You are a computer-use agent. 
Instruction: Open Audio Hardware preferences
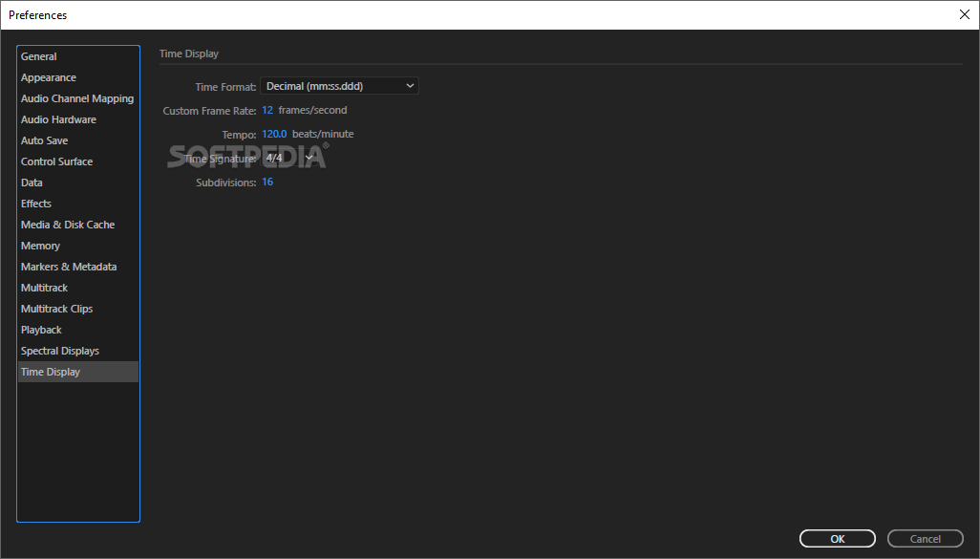(78, 119)
